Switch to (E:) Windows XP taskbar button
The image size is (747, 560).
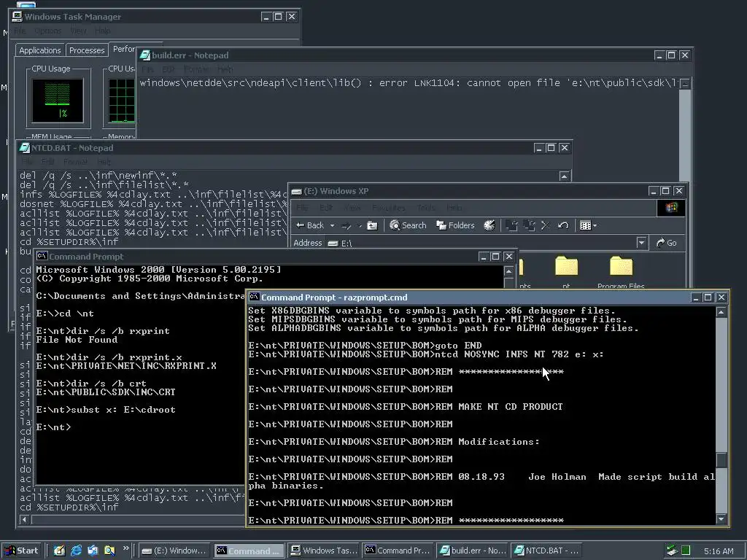174,551
